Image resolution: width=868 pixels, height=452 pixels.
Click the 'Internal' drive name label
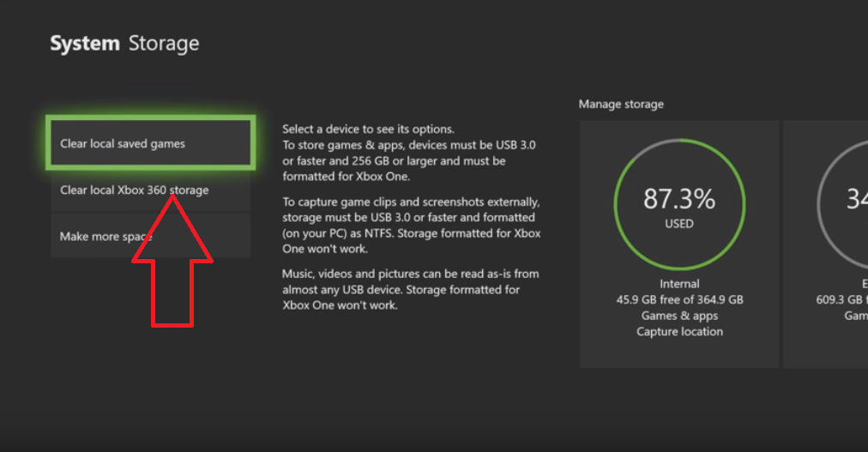679,284
